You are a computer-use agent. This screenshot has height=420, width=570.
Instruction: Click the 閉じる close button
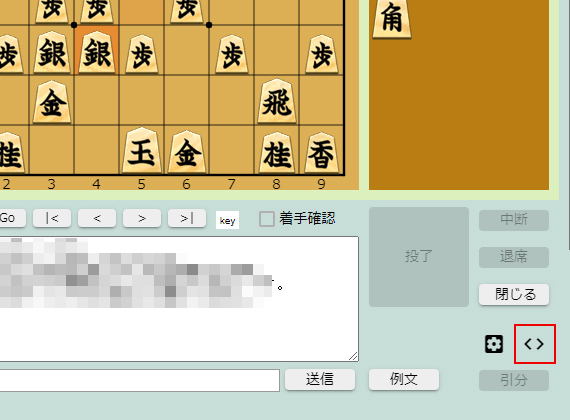[x=514, y=294]
